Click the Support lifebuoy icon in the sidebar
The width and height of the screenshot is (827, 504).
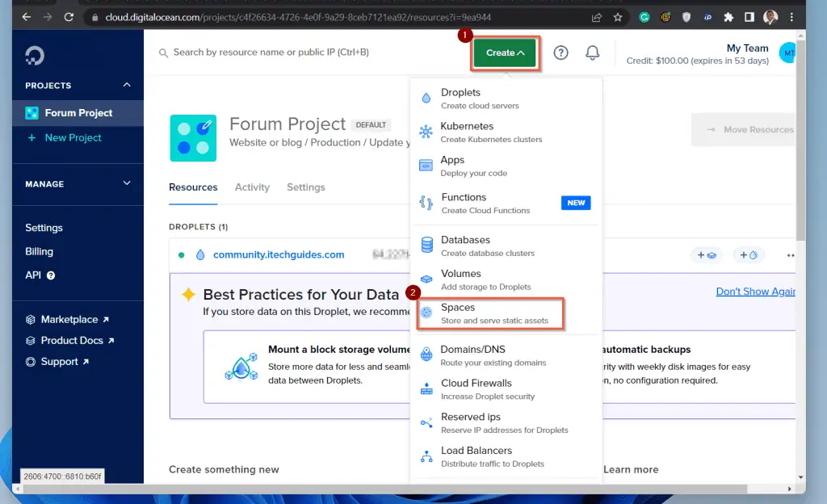pyautogui.click(x=31, y=362)
